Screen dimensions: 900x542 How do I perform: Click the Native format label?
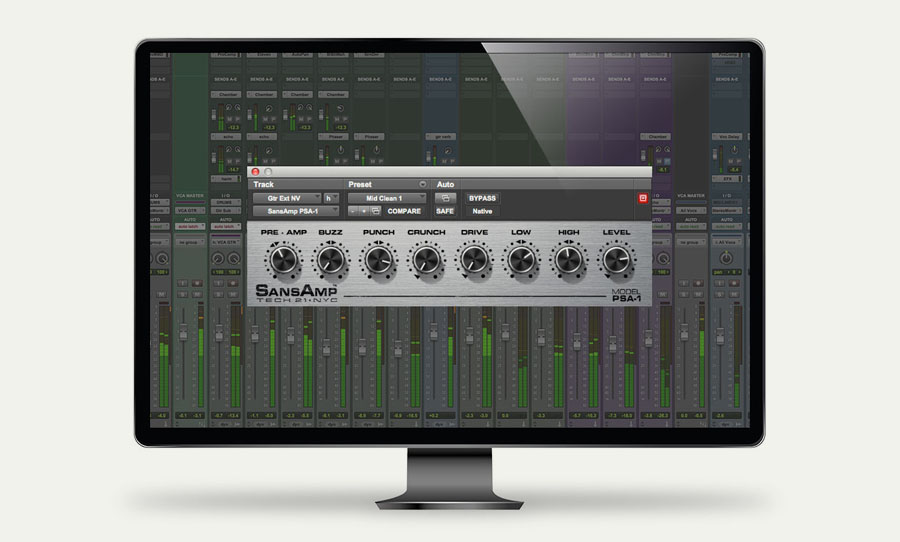[482, 211]
